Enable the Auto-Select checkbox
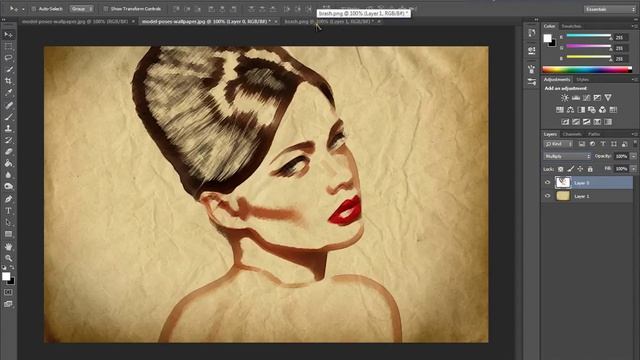Viewport: 640px width, 360px height. click(34, 9)
